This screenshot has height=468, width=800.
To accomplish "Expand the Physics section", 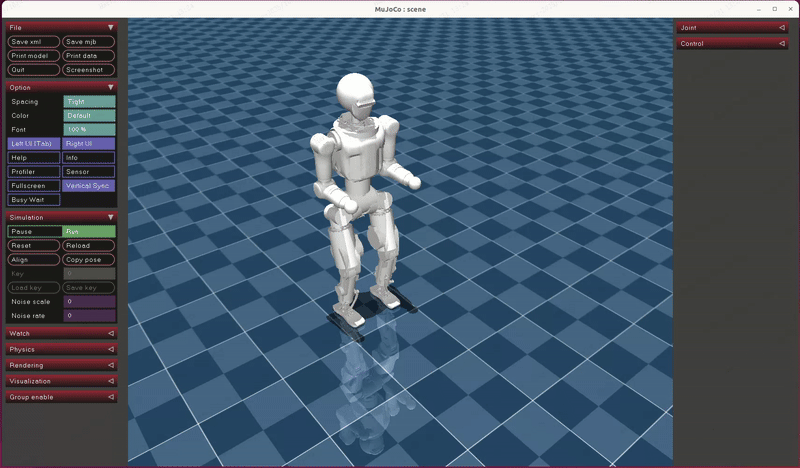I will click(x=60, y=349).
